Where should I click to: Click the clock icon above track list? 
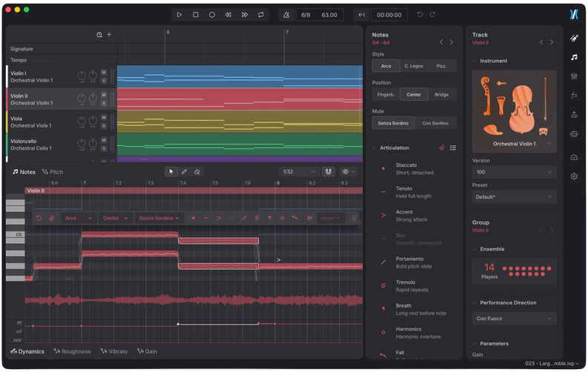click(x=99, y=35)
